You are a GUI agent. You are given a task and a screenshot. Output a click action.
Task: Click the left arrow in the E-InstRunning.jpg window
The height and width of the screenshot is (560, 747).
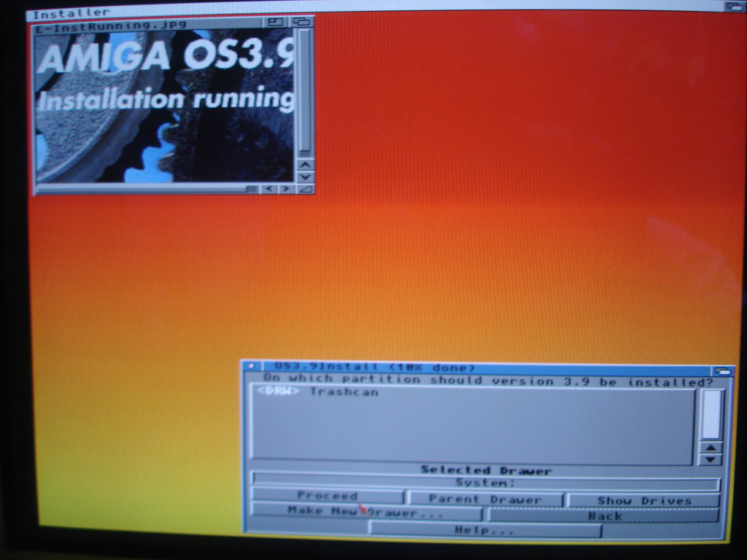click(x=270, y=189)
